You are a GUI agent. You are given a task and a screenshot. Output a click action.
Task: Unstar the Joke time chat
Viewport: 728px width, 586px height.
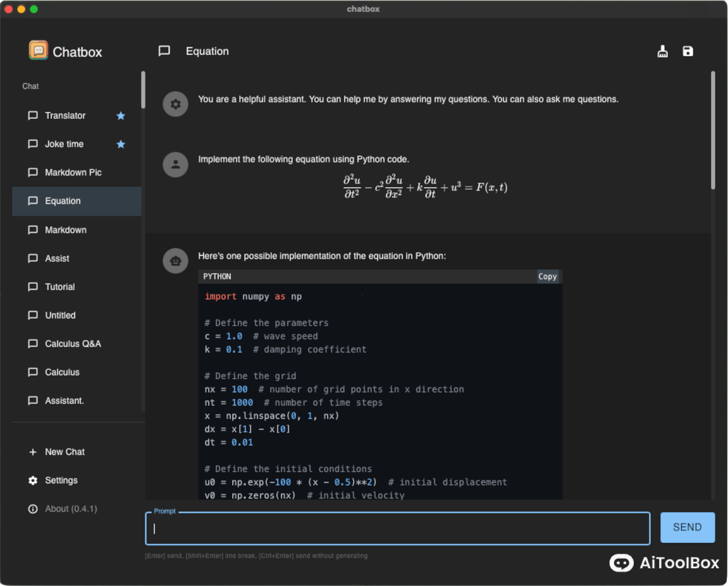click(x=121, y=144)
